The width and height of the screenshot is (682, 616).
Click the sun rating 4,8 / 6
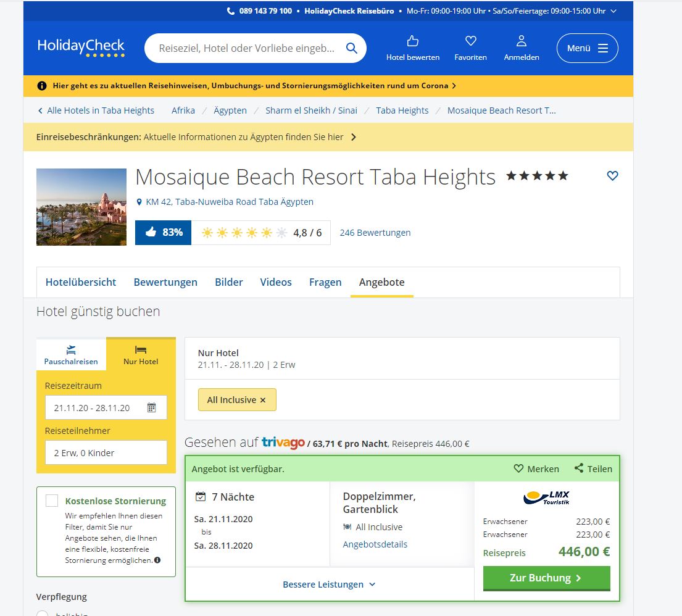261,233
